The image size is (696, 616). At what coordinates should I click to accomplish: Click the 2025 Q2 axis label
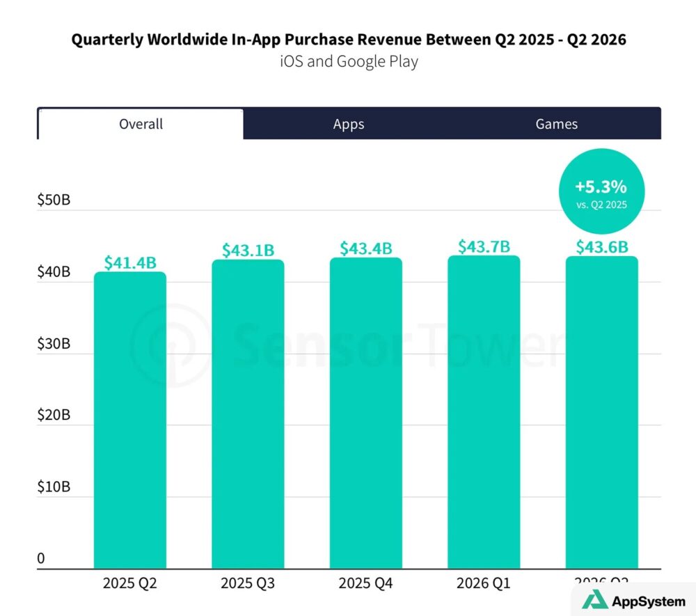tap(130, 583)
